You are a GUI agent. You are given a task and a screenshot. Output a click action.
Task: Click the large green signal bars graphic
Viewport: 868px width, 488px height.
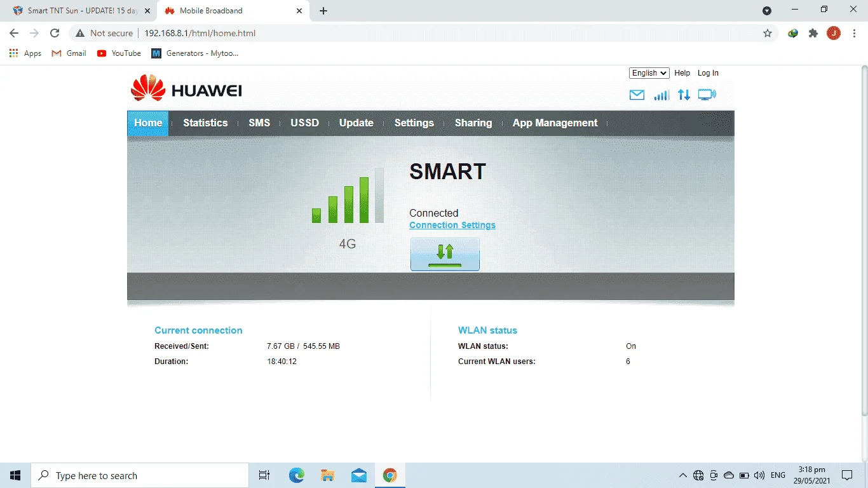tap(348, 196)
